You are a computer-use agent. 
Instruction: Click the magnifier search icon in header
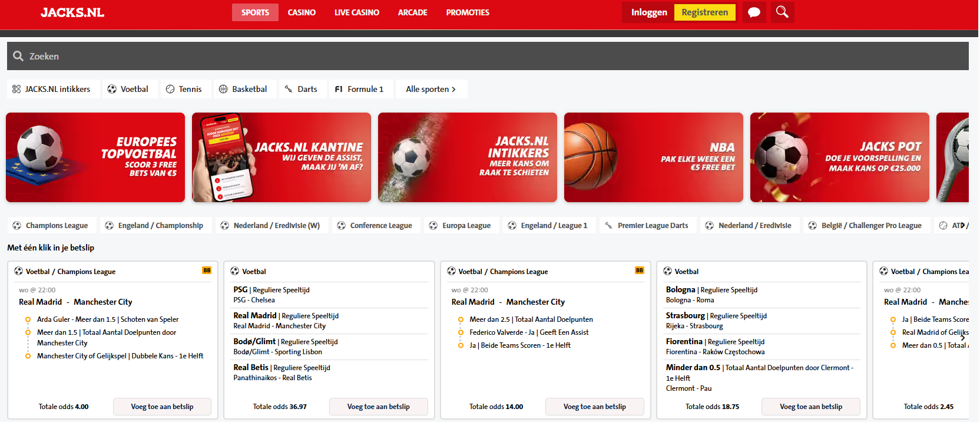coord(782,12)
